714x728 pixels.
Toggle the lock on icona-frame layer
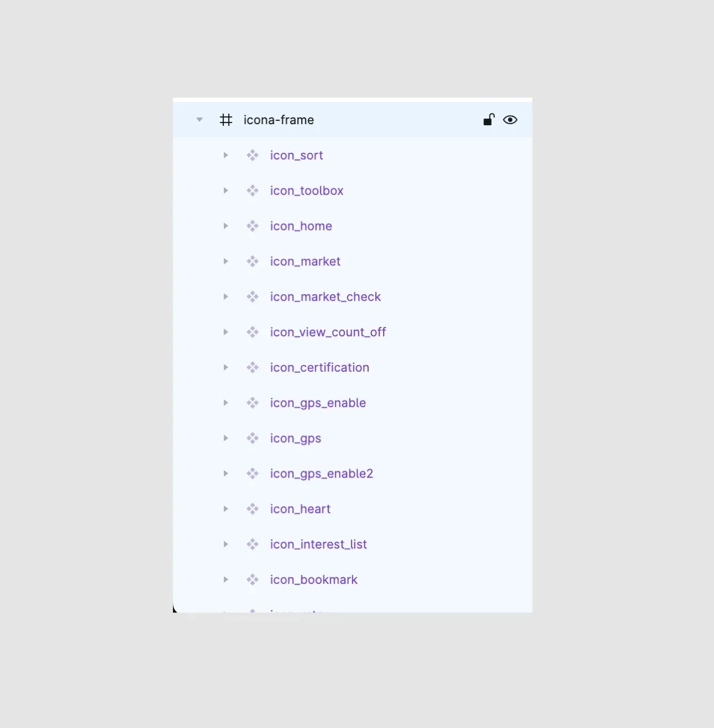(x=488, y=120)
